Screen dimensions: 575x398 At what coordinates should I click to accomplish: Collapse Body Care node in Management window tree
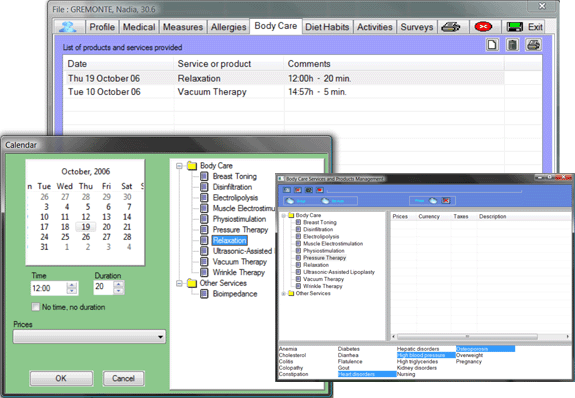pyautogui.click(x=283, y=215)
